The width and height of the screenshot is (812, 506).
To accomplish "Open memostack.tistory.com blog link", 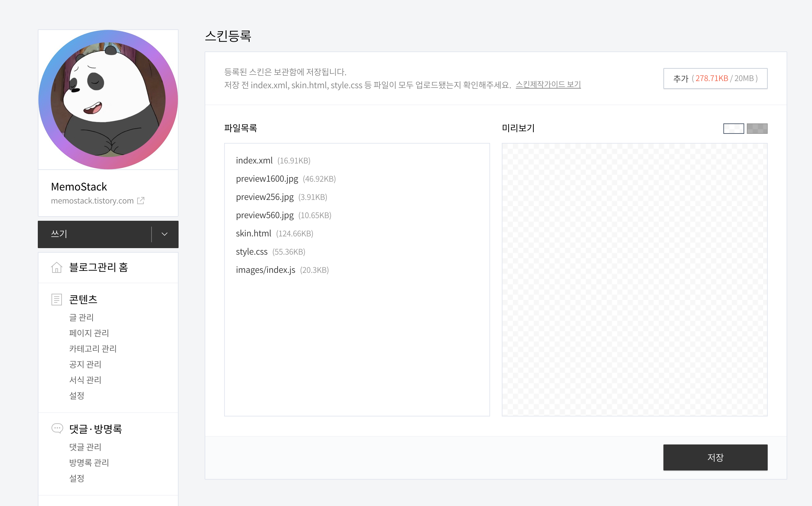I will point(92,201).
